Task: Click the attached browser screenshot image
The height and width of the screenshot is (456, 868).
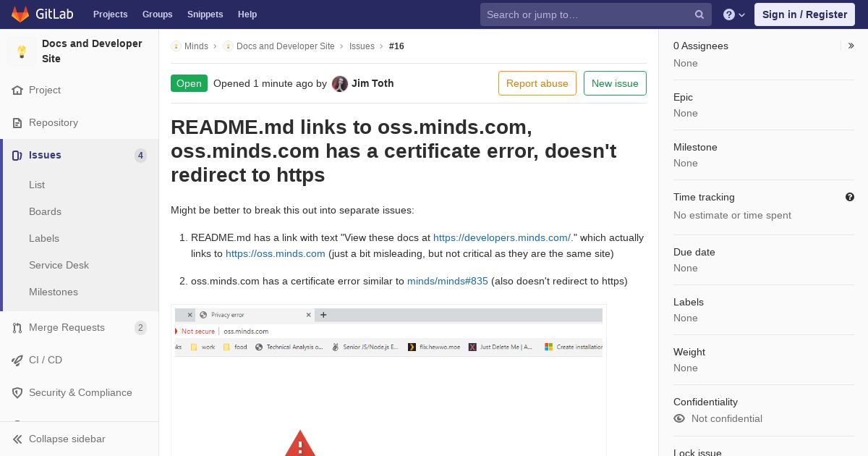Action: pos(388,381)
